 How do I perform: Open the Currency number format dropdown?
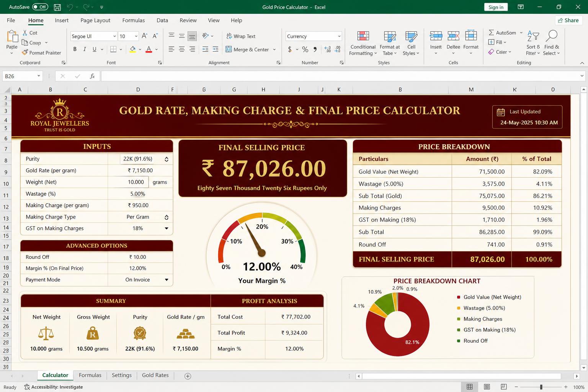[x=339, y=36]
